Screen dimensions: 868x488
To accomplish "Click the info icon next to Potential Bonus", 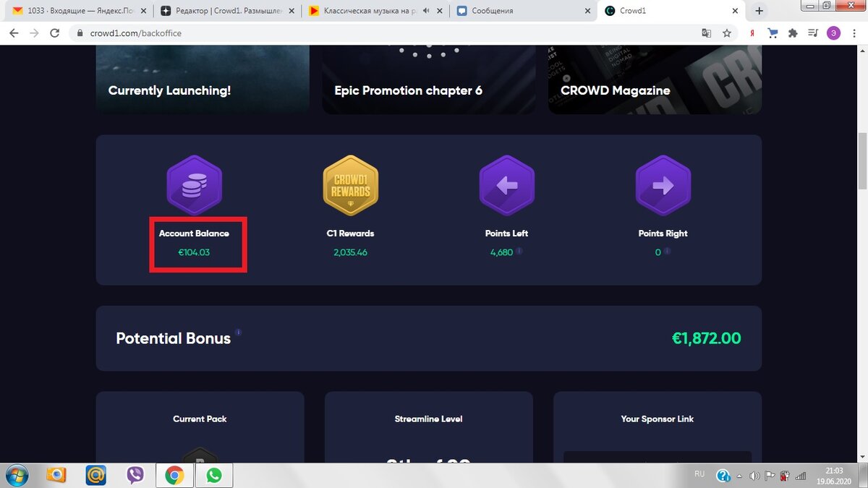I will click(238, 333).
